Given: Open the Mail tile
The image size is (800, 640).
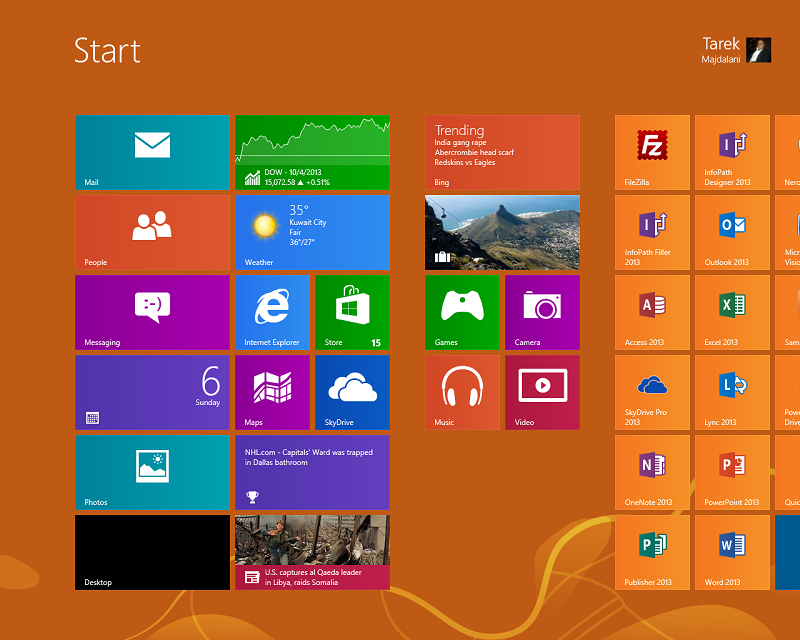Looking at the screenshot, I should 152,152.
